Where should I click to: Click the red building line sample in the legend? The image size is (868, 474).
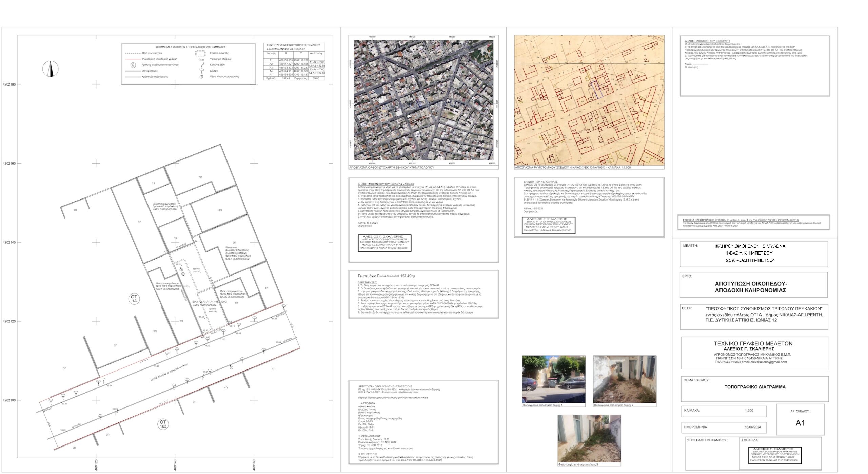coord(133,59)
